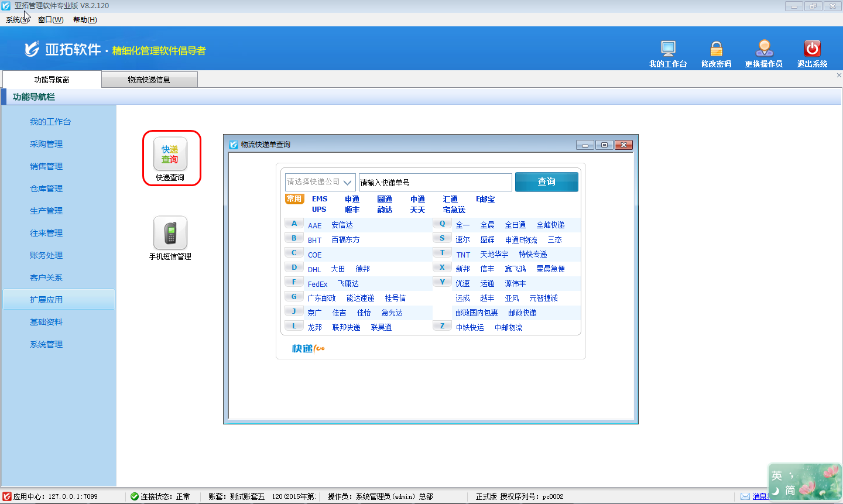Pick the FedEx courier link
The image size is (843, 504).
[318, 284]
